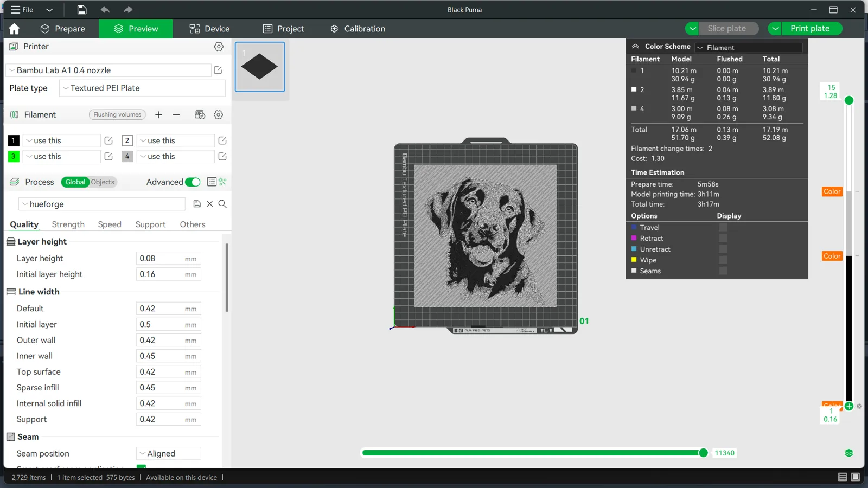
Task: Click the Print plate button
Action: (x=812, y=28)
